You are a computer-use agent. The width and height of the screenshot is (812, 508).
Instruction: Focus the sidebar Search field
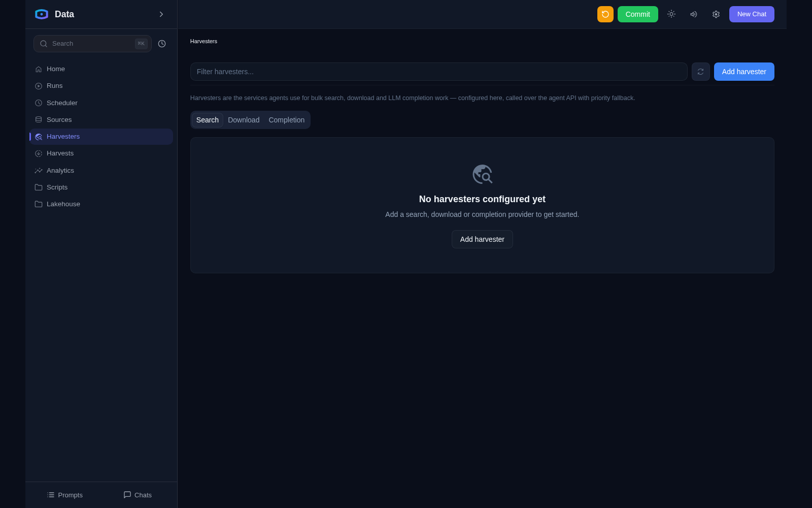(92, 44)
